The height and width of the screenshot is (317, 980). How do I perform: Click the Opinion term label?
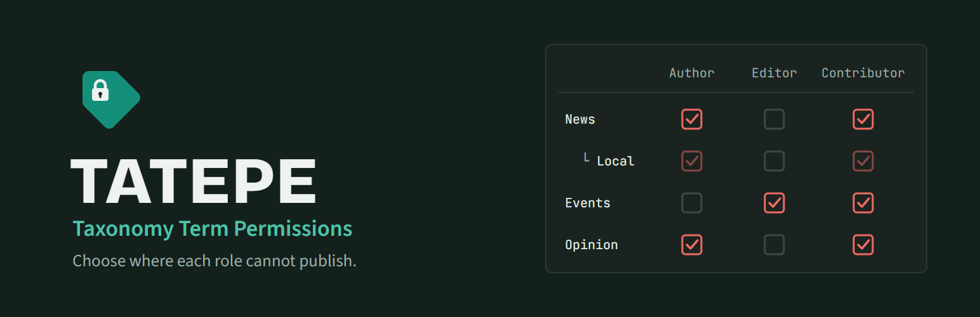(592, 245)
